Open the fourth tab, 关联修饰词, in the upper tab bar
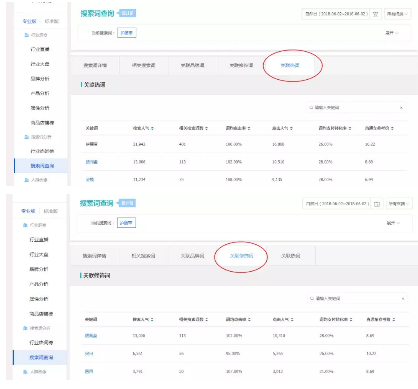The width and height of the screenshot is (418, 389). [241, 65]
